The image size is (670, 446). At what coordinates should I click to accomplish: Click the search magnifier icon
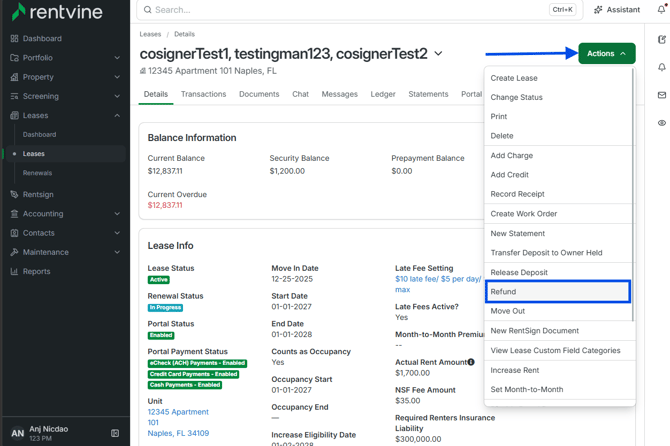[x=147, y=10]
